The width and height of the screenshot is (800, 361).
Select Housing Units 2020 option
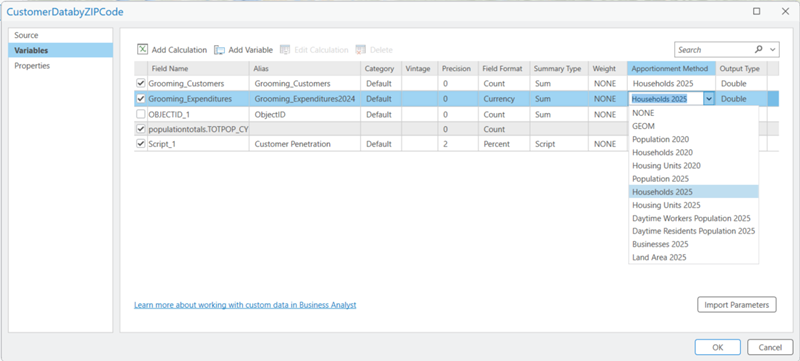click(693, 166)
